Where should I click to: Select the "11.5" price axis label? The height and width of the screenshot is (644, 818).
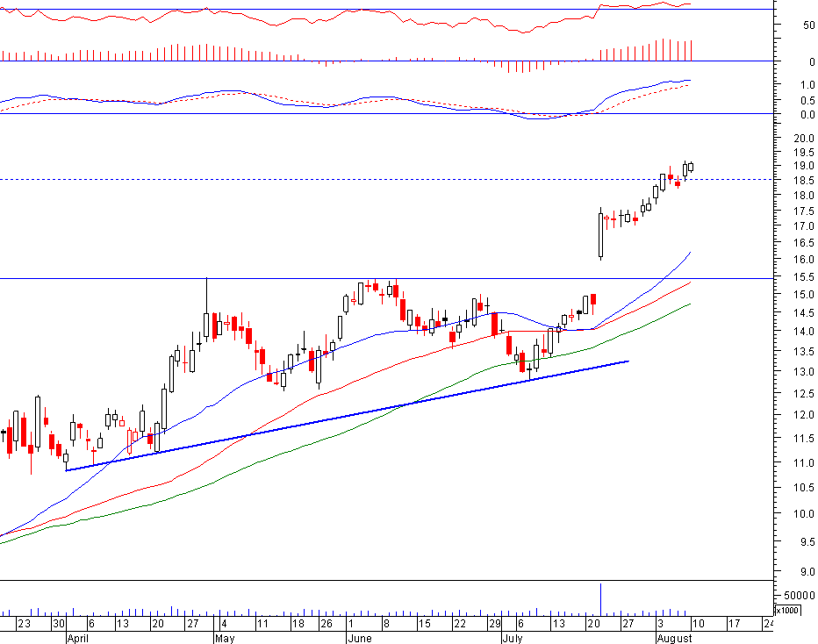tap(803, 439)
